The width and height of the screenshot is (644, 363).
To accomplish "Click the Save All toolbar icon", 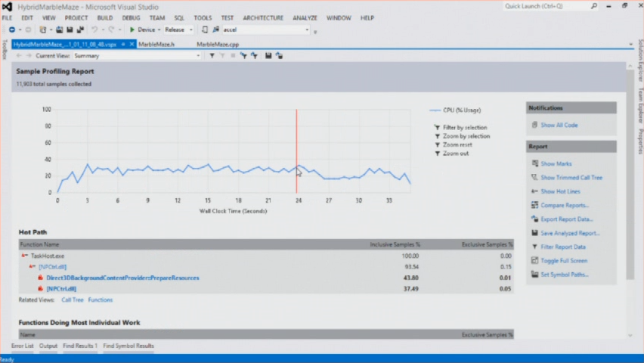I will click(80, 29).
